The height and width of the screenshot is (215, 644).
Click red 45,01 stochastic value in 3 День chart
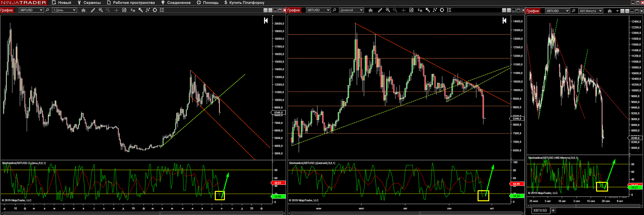pos(278,183)
